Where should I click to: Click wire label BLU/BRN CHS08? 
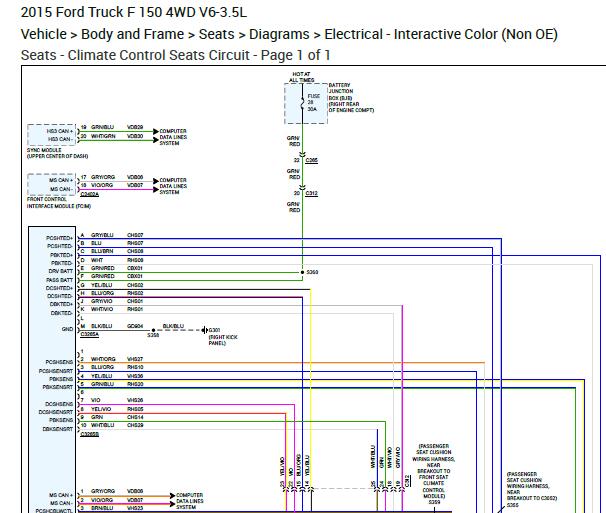point(117,251)
